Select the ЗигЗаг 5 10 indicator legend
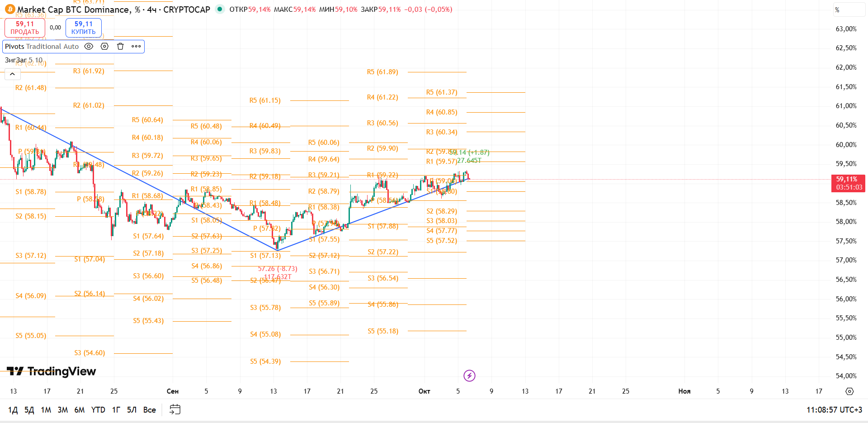 (24, 60)
